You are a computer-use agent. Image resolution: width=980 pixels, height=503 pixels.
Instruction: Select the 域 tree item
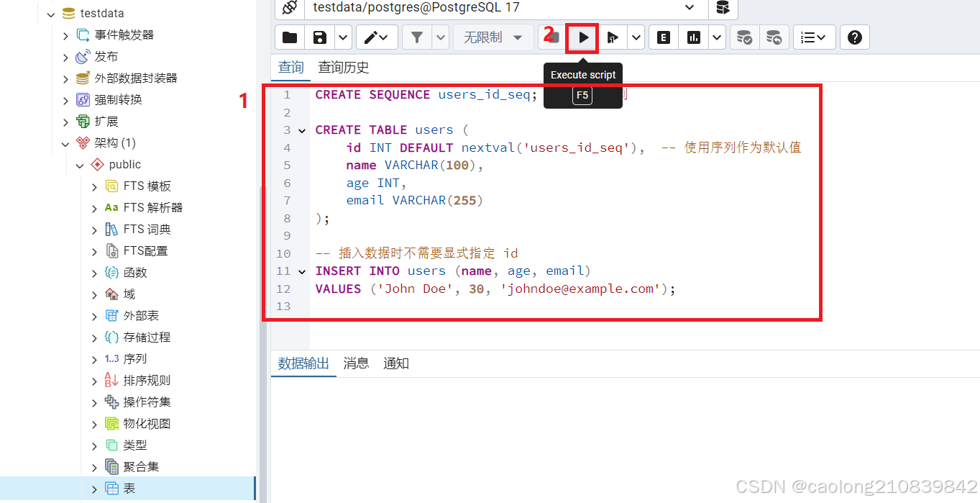pos(129,294)
